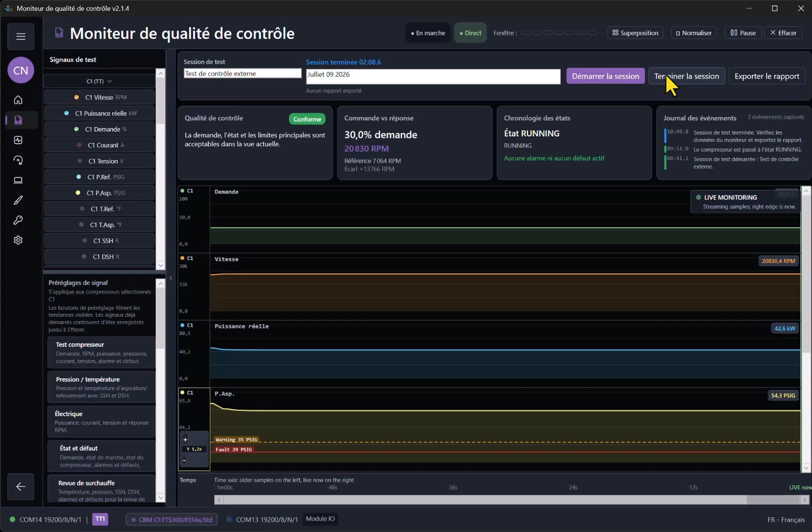Image resolution: width=812 pixels, height=532 pixels.
Task: Open the activity pulse sidebar icon
Action: (x=18, y=140)
